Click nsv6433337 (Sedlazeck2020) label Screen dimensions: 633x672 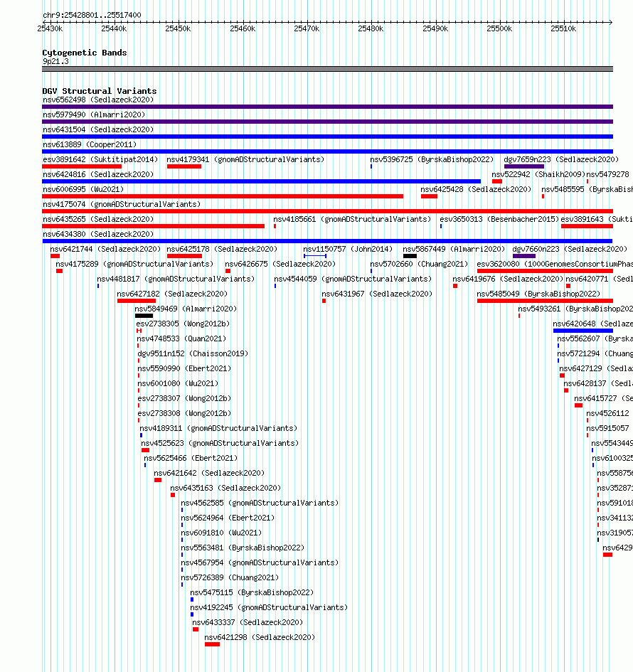248,622
